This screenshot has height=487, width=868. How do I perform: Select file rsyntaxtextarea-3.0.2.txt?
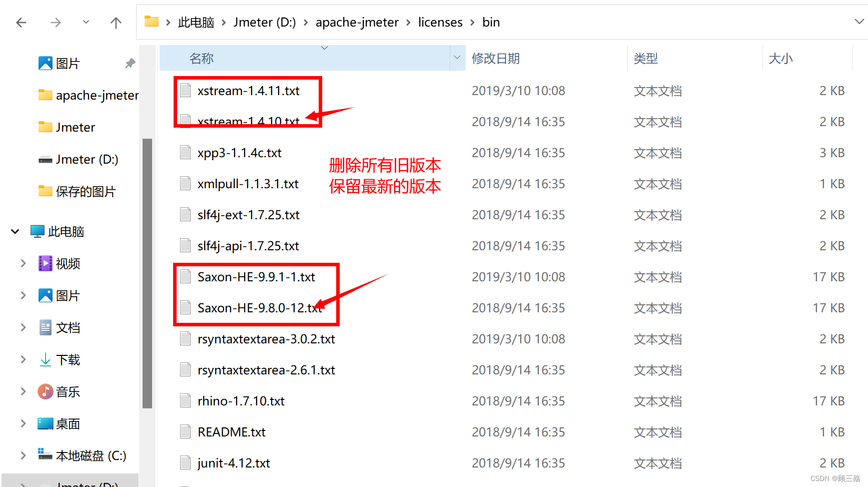pyautogui.click(x=267, y=339)
